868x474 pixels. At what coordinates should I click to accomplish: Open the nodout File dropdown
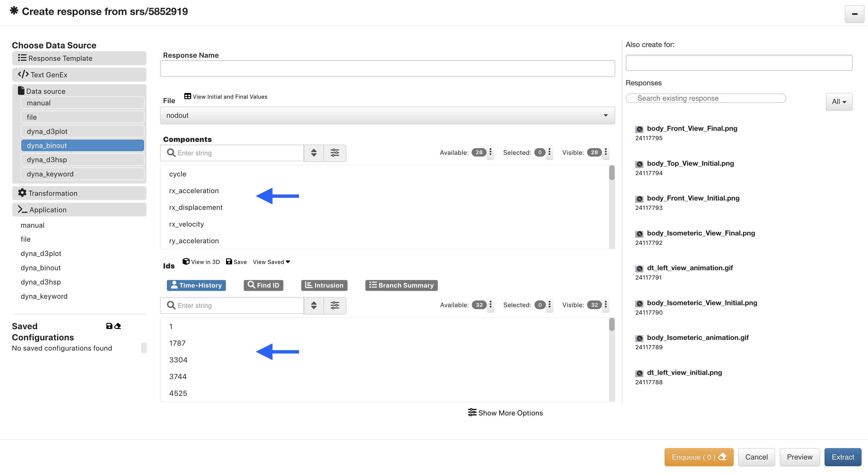point(387,116)
